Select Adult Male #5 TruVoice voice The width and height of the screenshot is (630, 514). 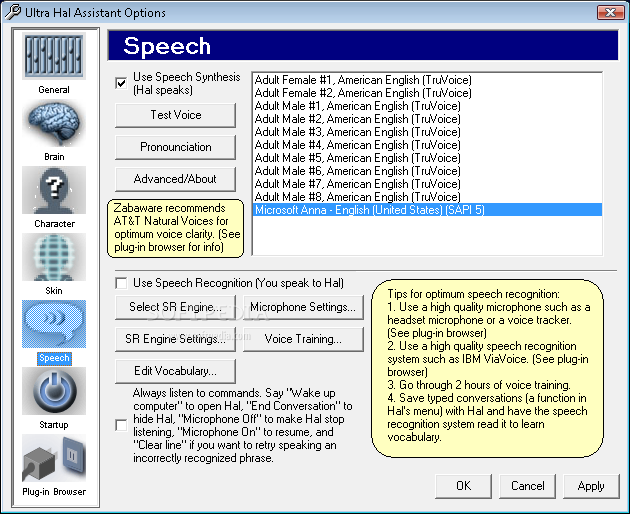[x=427, y=158]
